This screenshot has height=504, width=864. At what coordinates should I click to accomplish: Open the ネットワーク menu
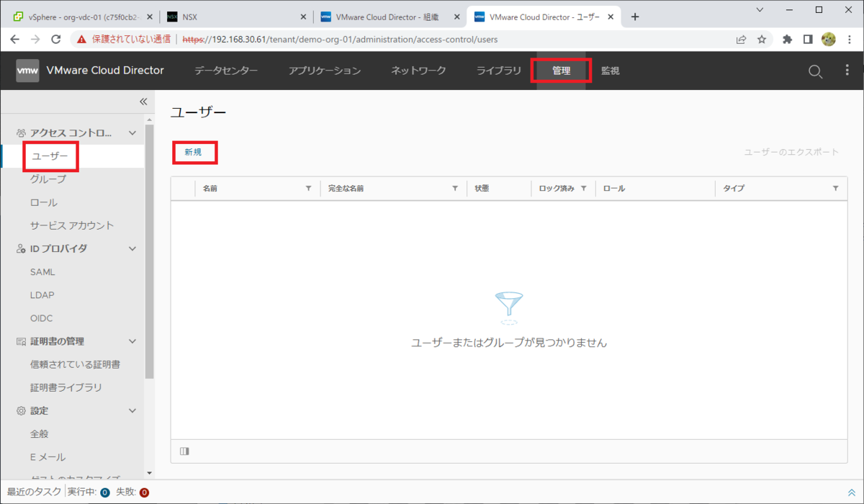(x=418, y=71)
